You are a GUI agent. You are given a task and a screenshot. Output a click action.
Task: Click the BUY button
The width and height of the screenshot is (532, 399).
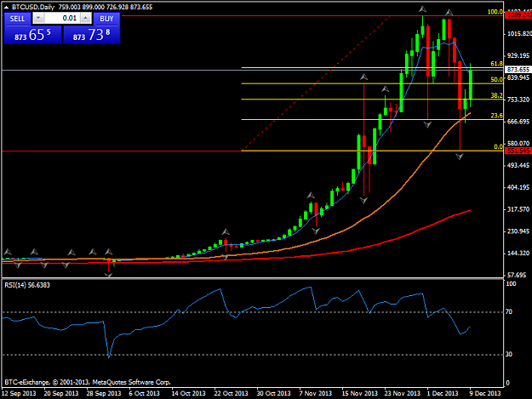(x=106, y=19)
